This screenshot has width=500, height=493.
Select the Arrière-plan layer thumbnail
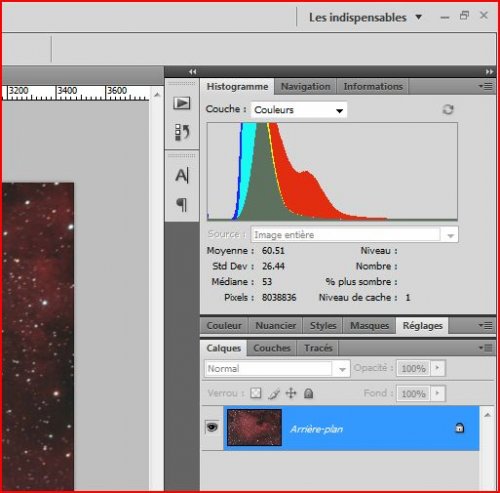click(x=254, y=427)
